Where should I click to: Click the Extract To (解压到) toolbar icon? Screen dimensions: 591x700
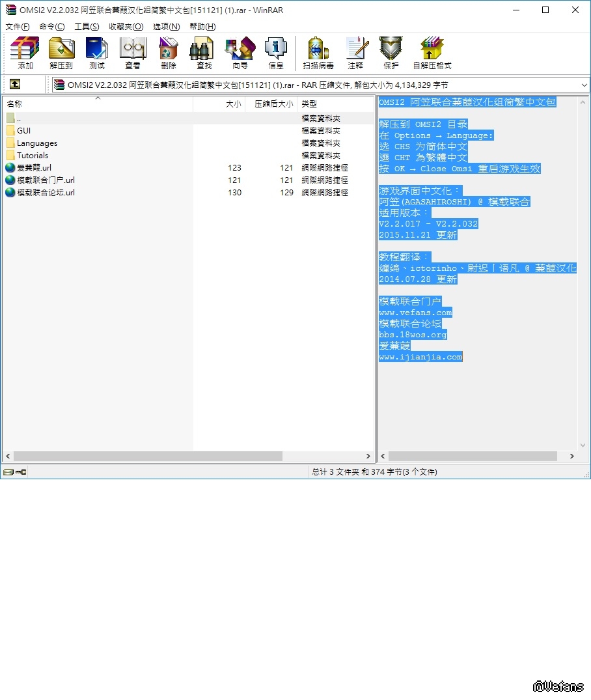click(61, 53)
